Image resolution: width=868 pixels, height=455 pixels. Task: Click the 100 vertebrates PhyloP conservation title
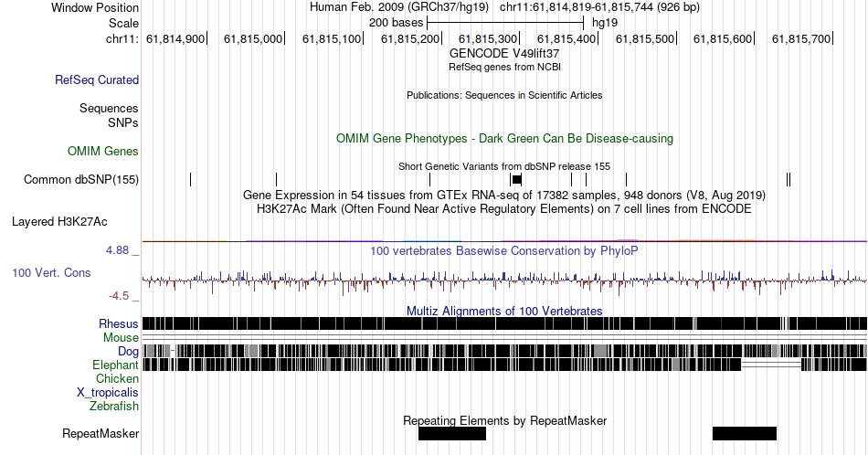coord(504,250)
